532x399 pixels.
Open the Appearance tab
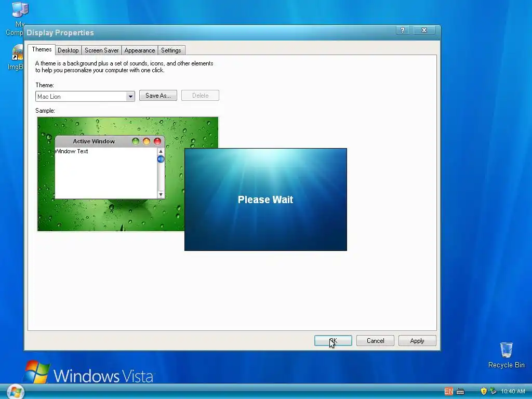139,50
